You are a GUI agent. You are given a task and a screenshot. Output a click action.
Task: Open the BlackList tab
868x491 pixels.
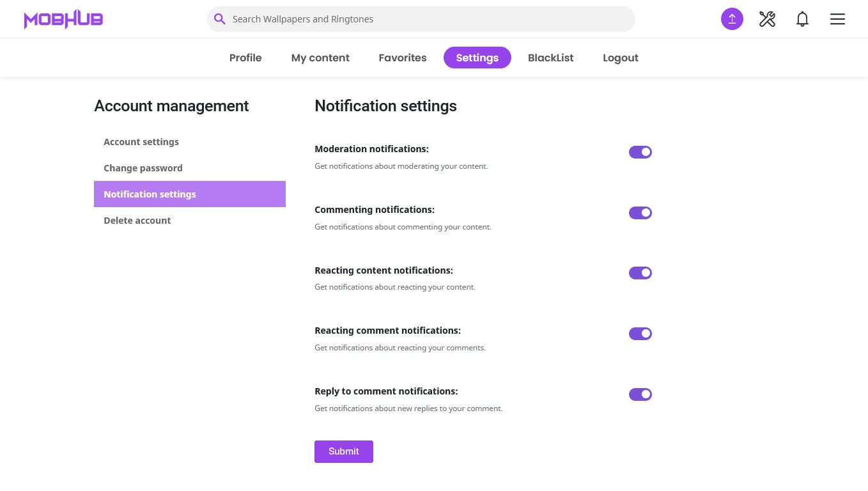[x=550, y=58]
